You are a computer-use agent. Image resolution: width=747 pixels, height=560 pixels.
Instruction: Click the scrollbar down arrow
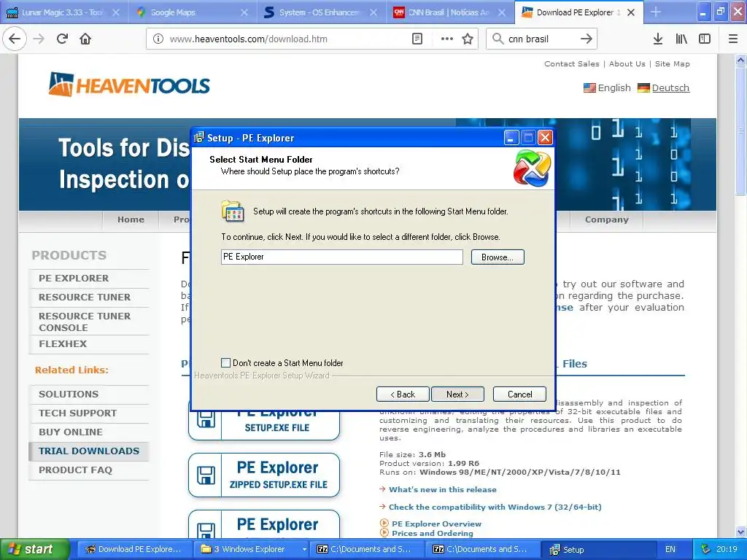point(740,532)
